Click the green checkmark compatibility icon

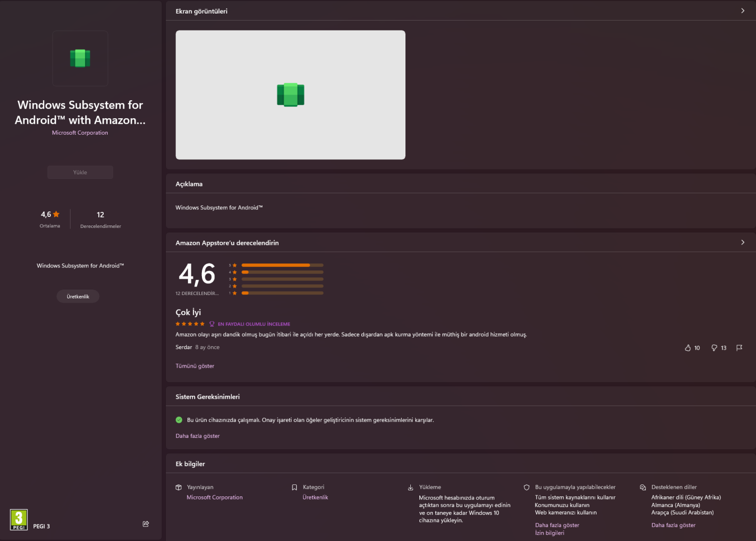(x=179, y=420)
